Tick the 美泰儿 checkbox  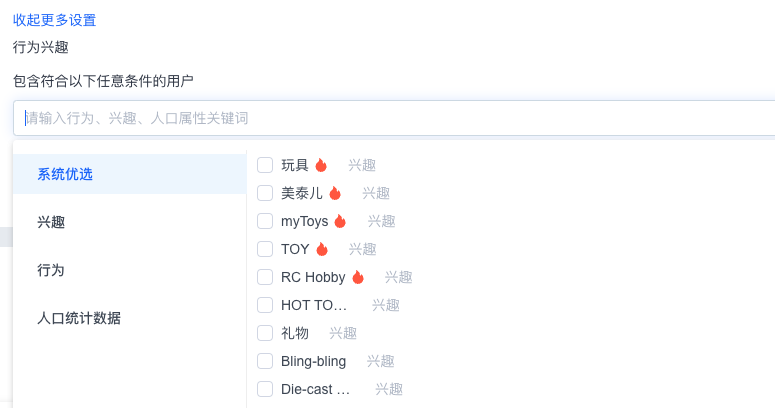[265, 193]
